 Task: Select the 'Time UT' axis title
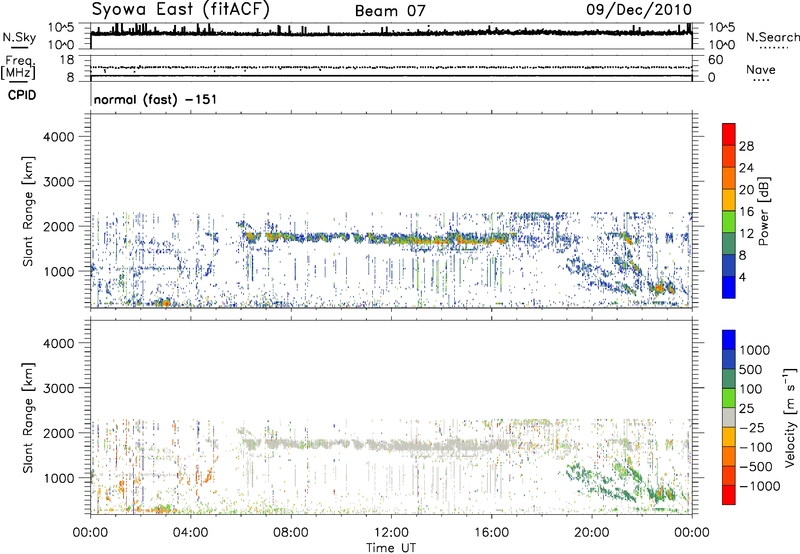pos(391,548)
